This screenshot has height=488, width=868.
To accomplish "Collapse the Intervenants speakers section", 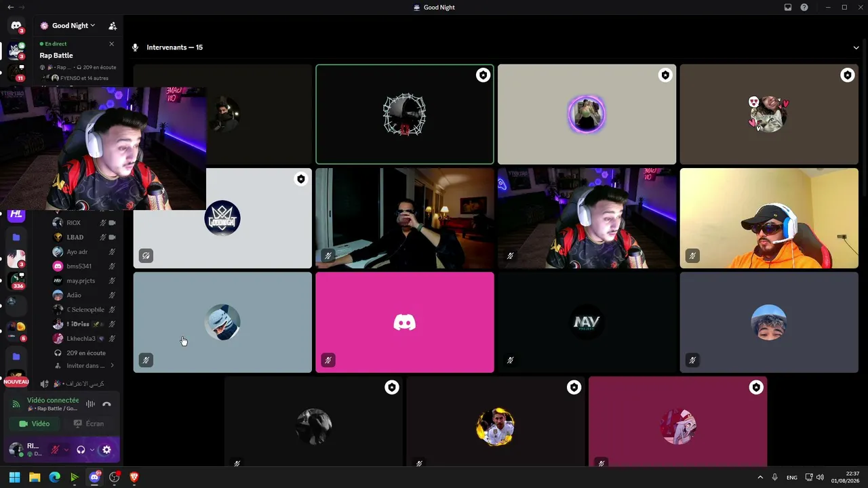I will click(x=856, y=47).
